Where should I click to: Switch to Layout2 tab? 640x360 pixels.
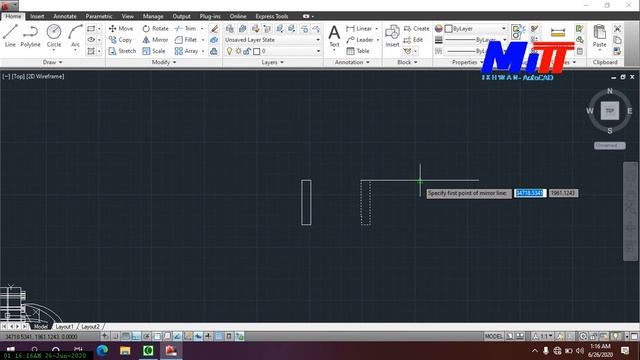pos(90,327)
